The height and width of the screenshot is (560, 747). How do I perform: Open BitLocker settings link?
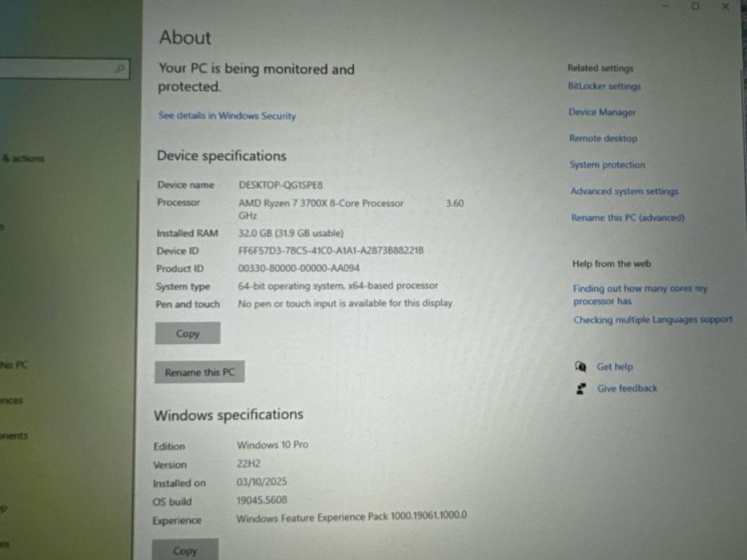(x=604, y=86)
